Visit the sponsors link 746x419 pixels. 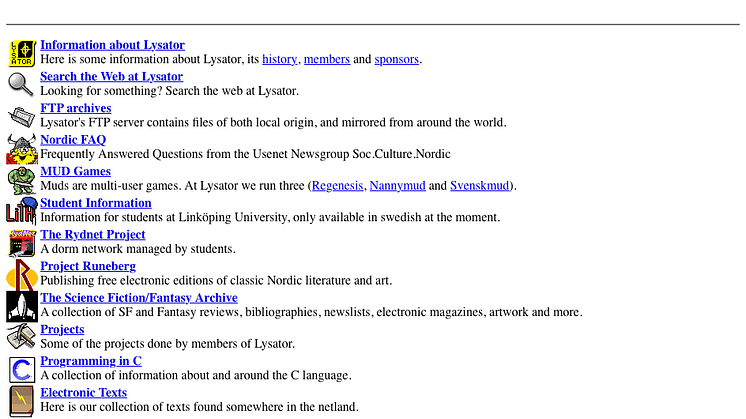click(x=397, y=59)
